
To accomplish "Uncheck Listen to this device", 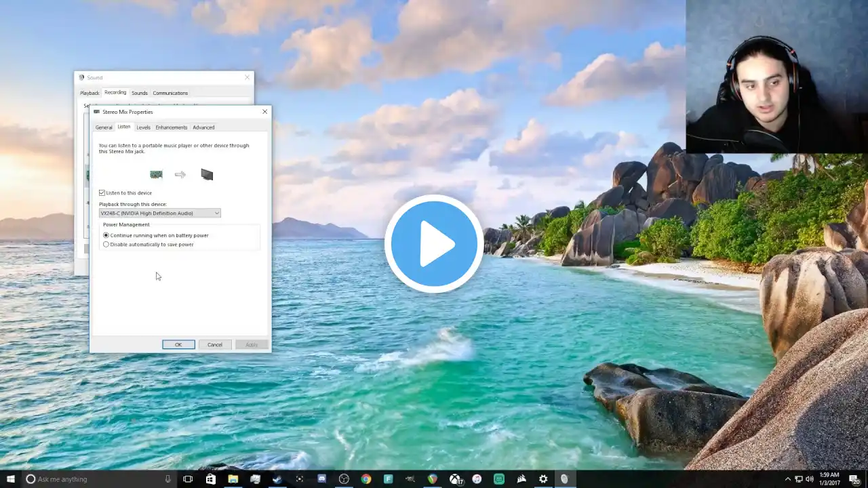I will click(102, 193).
